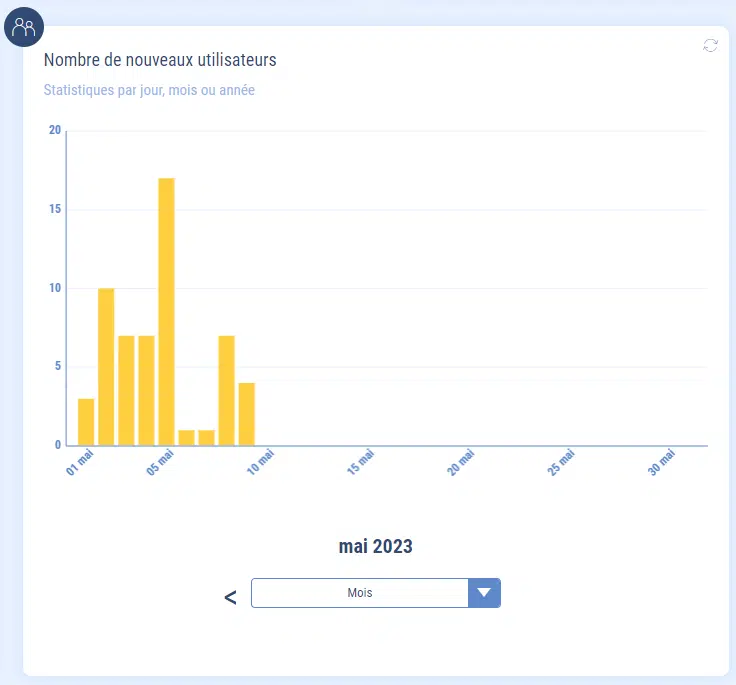Click the 04 mai bar
Viewport: 736px width, 685px height.
tap(146, 390)
